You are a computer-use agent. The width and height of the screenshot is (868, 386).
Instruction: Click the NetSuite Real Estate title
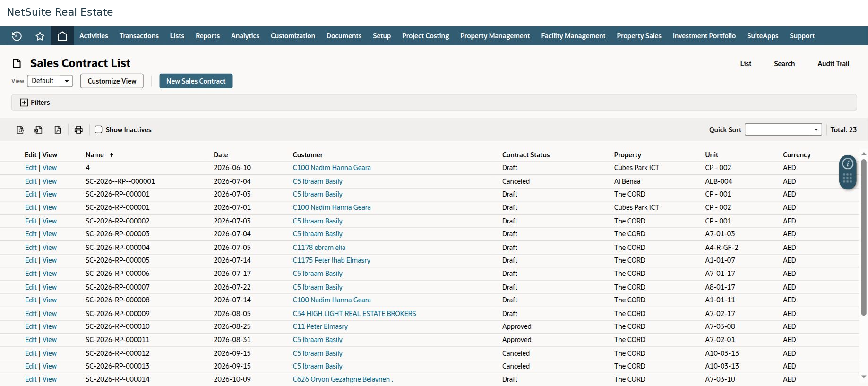tap(60, 12)
